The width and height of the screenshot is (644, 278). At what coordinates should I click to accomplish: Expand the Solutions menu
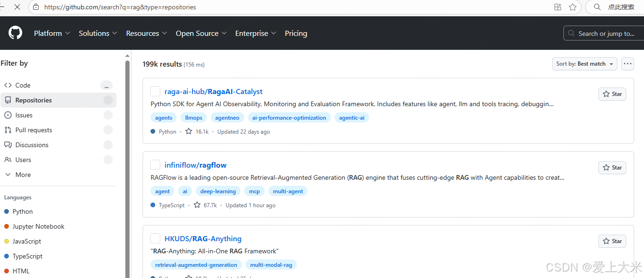coord(98,34)
